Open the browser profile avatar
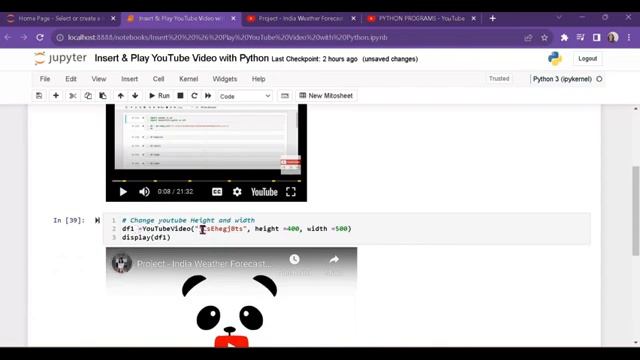This screenshot has height=360, width=640. click(x=613, y=38)
